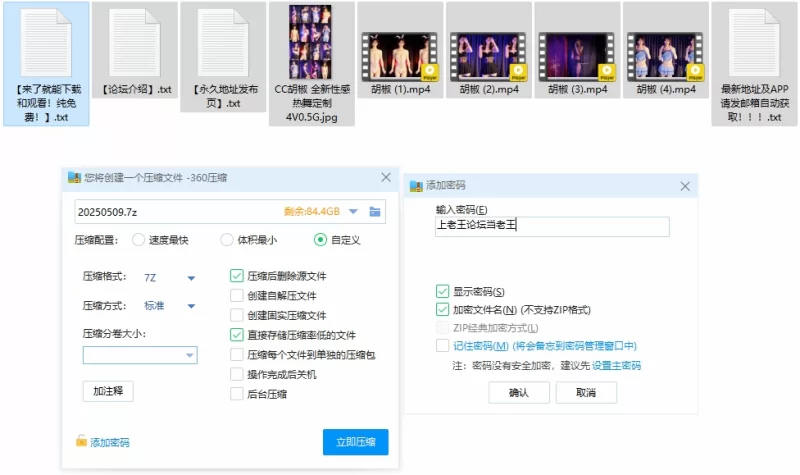Image resolution: width=800 pixels, height=475 pixels.
Task: Expand the 压缩分卷大小 combo box
Action: coord(190,355)
